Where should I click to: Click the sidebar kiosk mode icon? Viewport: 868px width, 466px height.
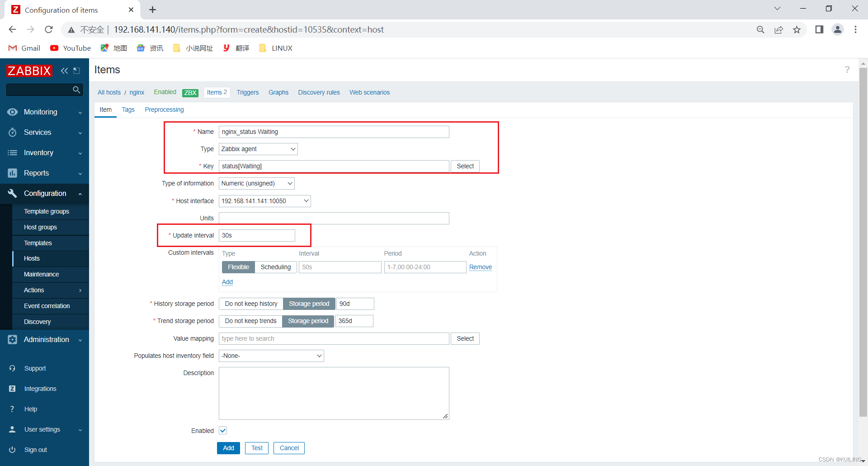click(x=77, y=71)
